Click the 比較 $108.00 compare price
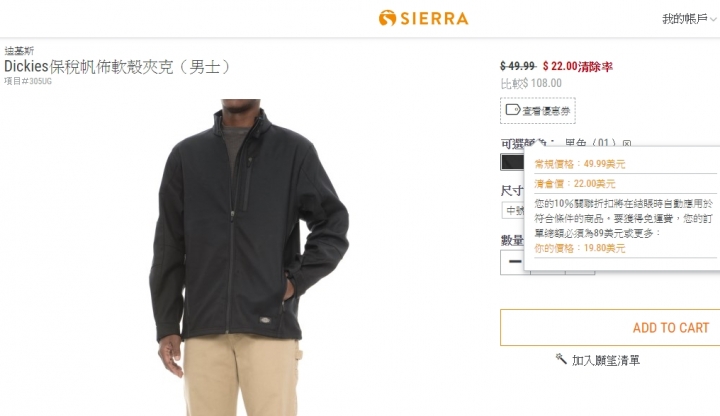 click(x=531, y=84)
